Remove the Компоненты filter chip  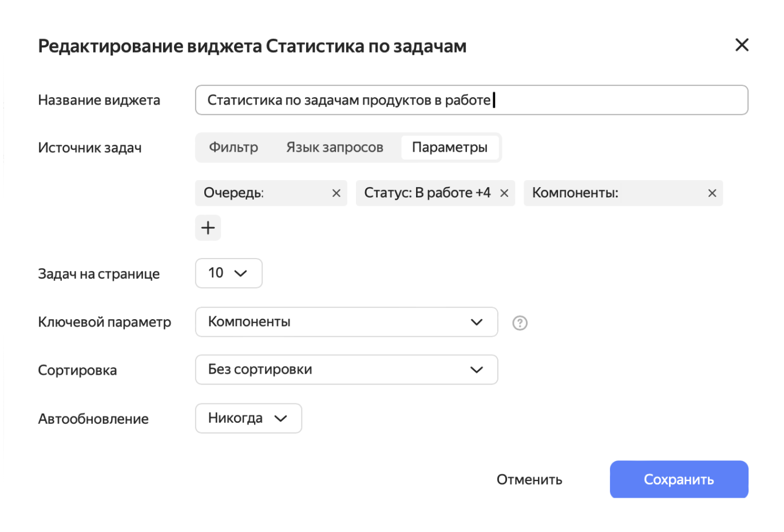(712, 193)
